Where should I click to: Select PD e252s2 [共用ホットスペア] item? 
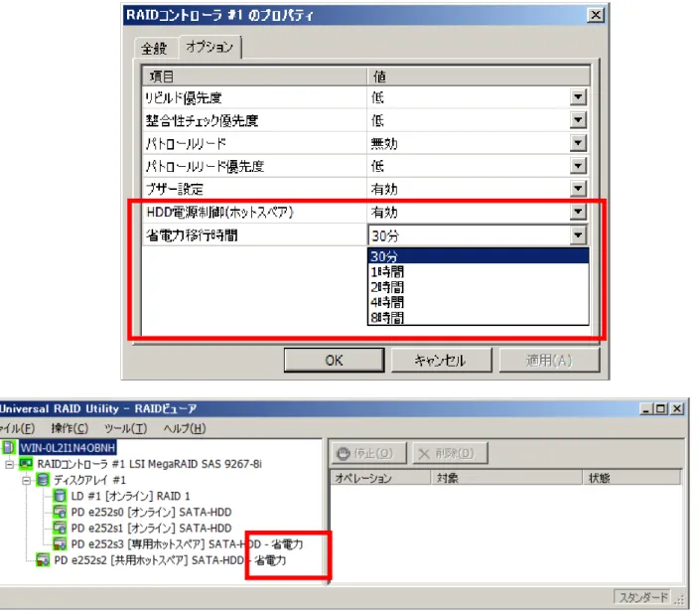170,560
